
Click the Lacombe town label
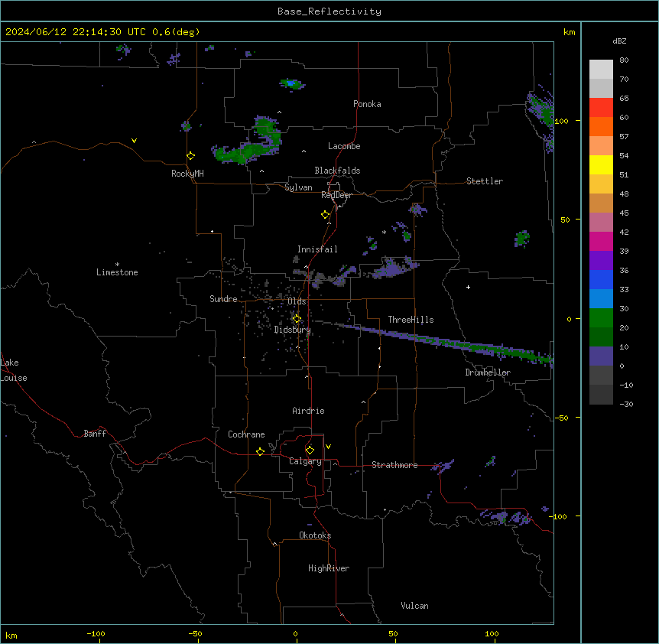pyautogui.click(x=344, y=146)
